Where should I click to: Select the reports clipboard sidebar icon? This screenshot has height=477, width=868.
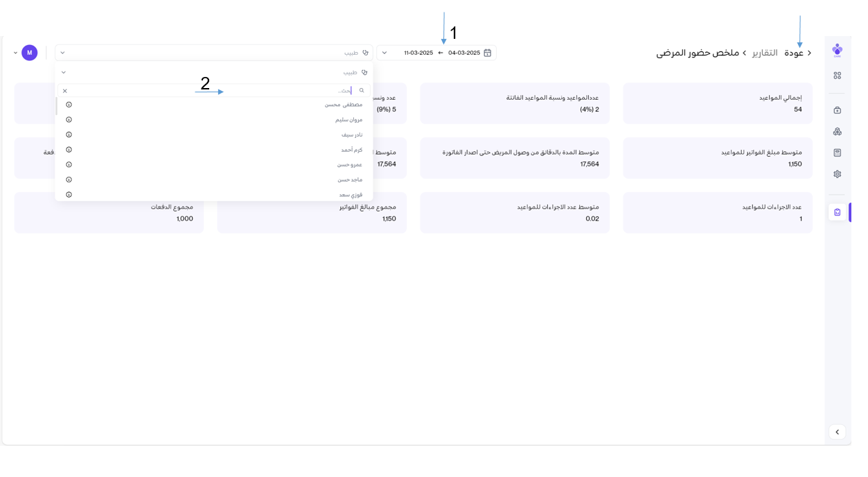pos(837,212)
